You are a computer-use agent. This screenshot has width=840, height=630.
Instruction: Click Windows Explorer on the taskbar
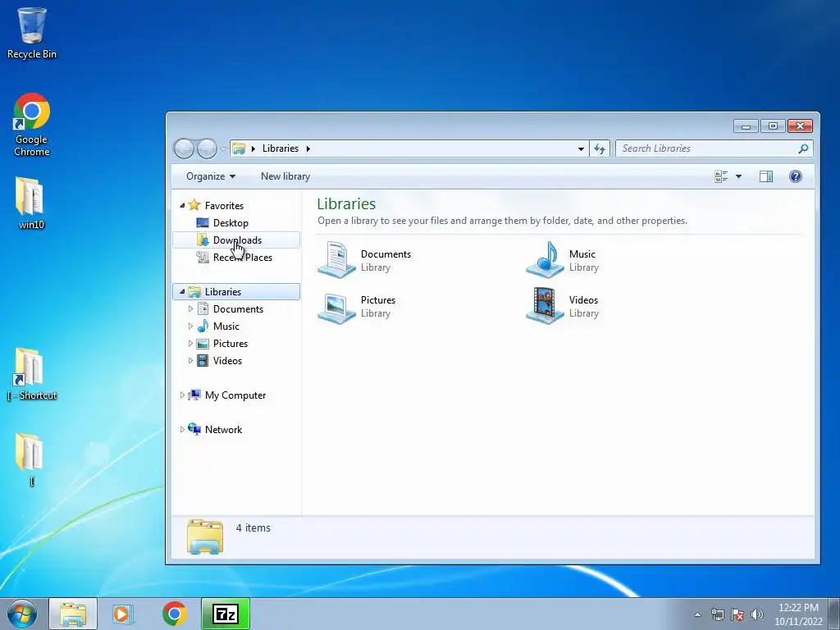73,614
